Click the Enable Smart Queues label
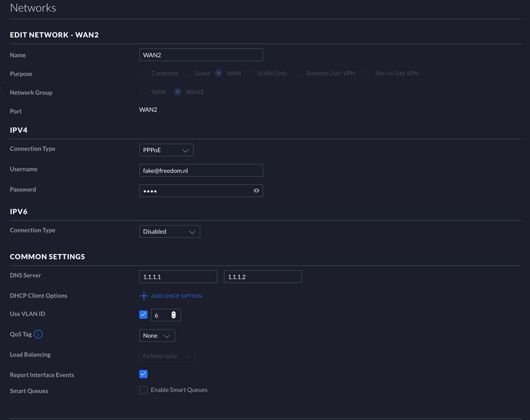The height and width of the screenshot is (420, 530). pyautogui.click(x=179, y=390)
